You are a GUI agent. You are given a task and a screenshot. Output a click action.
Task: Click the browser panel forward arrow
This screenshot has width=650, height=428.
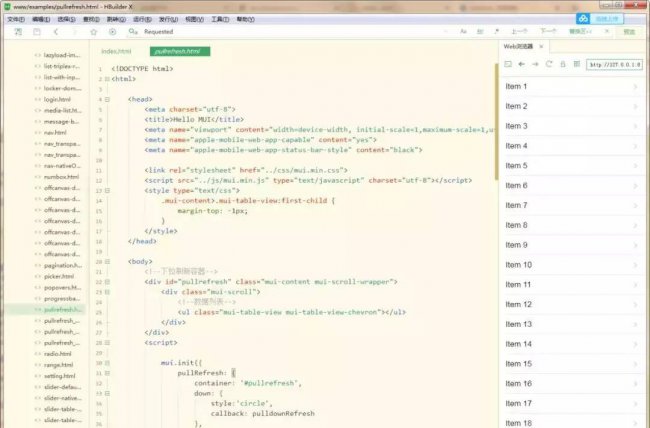point(535,64)
